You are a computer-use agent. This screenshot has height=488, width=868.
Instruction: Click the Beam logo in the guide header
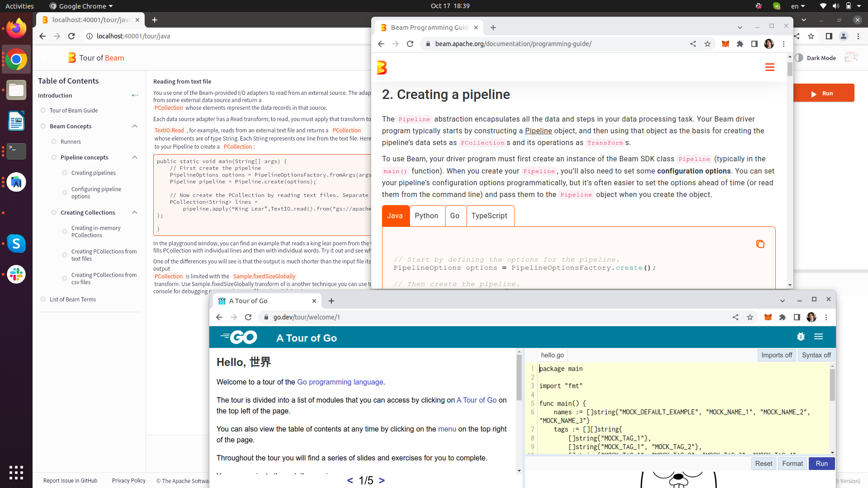coord(382,67)
